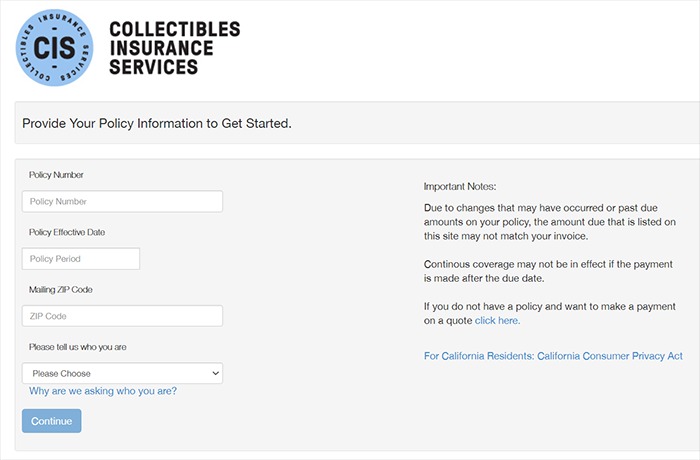Open Why are we asking who you are link
700x460 pixels.
coord(103,391)
